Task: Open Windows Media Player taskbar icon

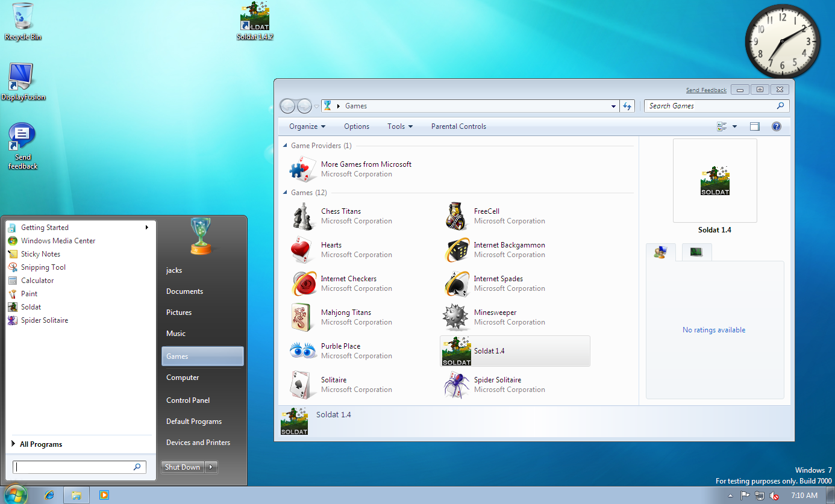Action: point(104,495)
